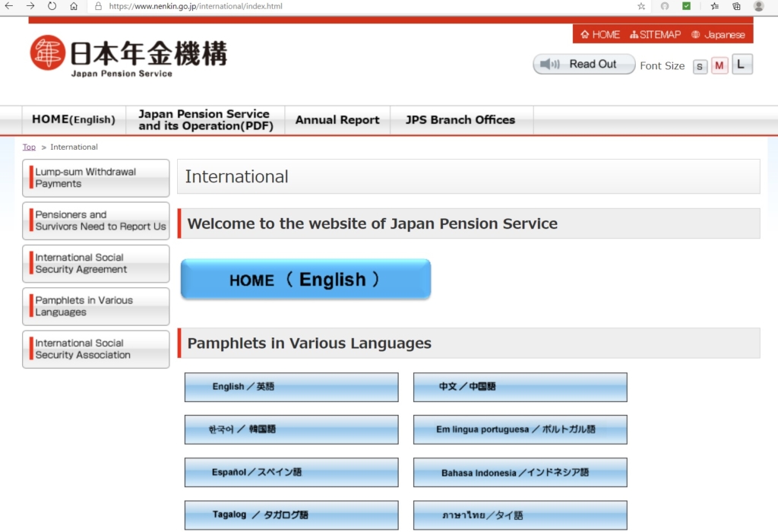Viewport: 778px width, 532px height.
Task: Click the 'Font Size' label
Action: click(x=662, y=66)
